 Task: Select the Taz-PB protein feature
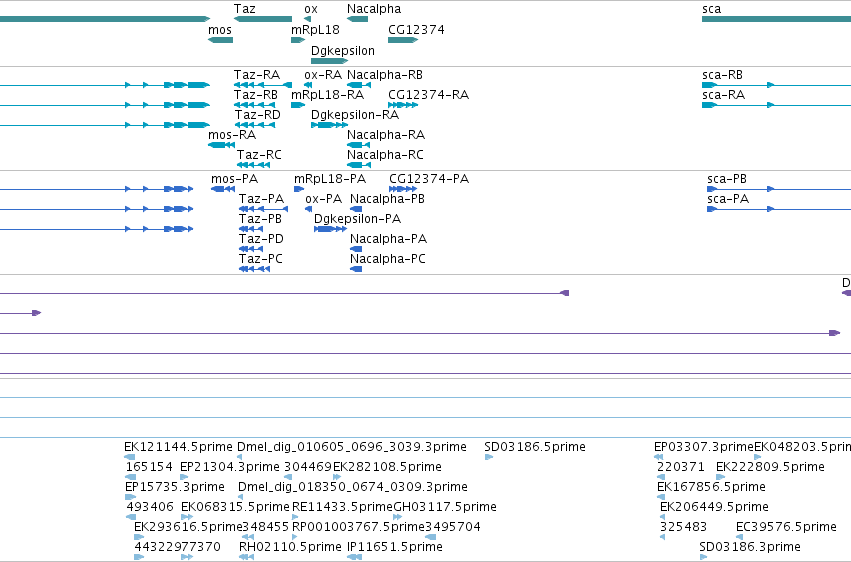point(251,229)
